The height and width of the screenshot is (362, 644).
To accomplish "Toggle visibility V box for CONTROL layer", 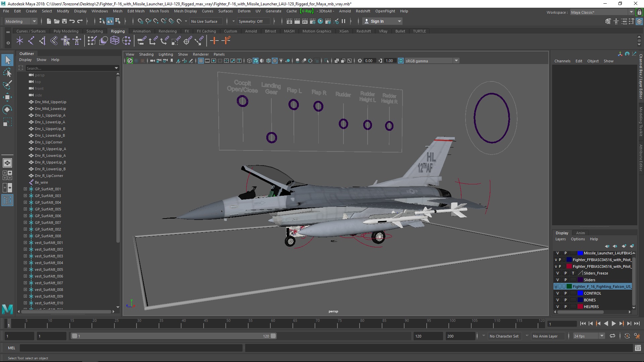I will coord(557,293).
